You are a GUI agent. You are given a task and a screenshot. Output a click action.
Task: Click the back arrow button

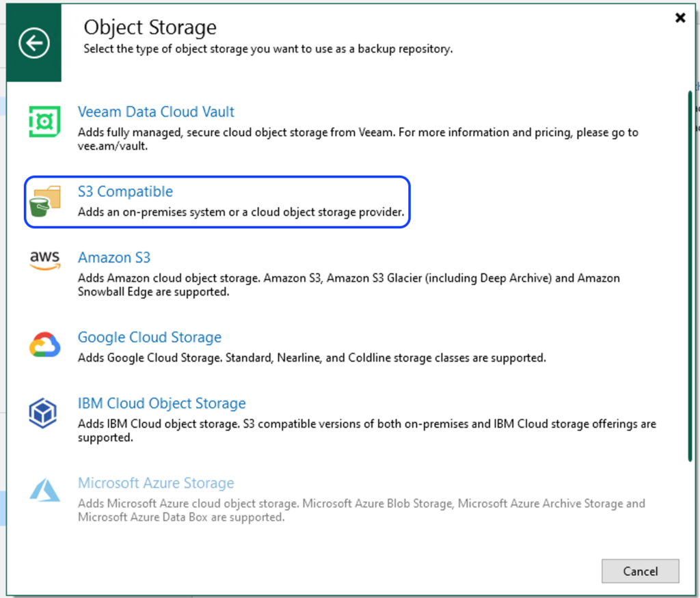point(33,44)
